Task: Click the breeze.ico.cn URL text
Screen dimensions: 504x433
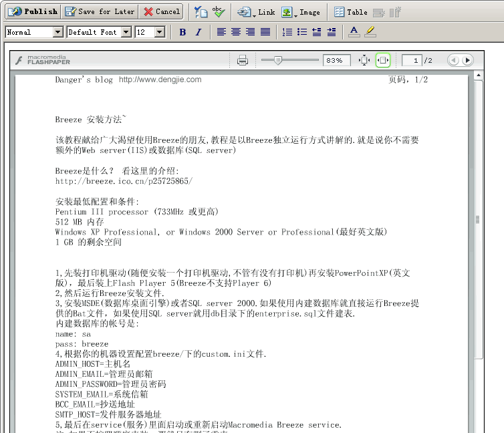Action: click(124, 181)
